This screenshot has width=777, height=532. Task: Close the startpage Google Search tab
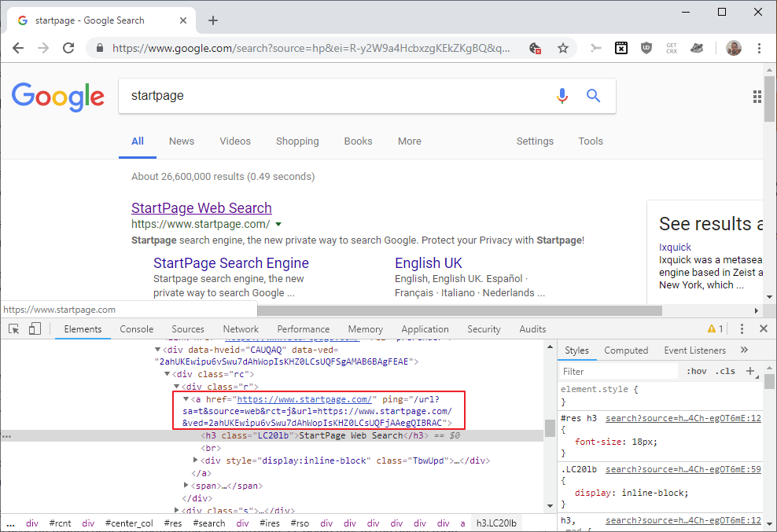(183, 20)
